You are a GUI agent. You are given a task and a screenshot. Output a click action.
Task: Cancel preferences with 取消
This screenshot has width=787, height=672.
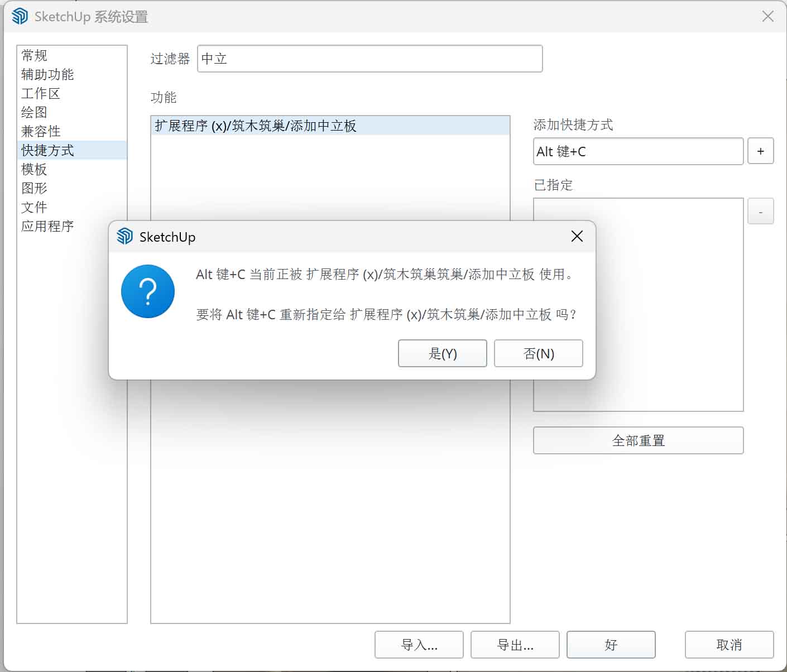tap(729, 645)
